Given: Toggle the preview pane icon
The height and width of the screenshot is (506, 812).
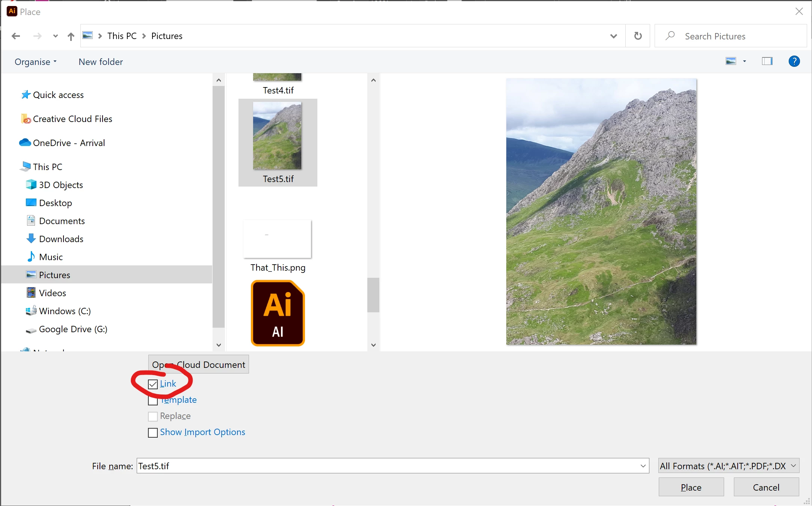Looking at the screenshot, I should [x=767, y=61].
